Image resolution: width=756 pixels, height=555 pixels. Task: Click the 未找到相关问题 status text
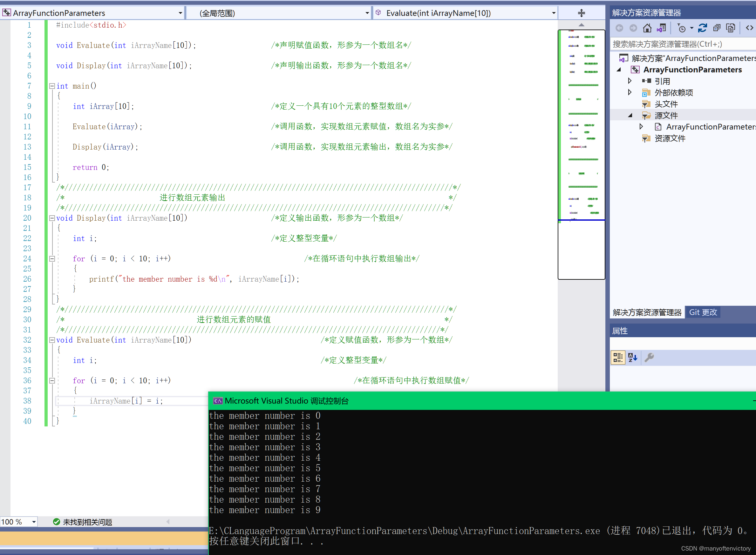pyautogui.click(x=87, y=522)
